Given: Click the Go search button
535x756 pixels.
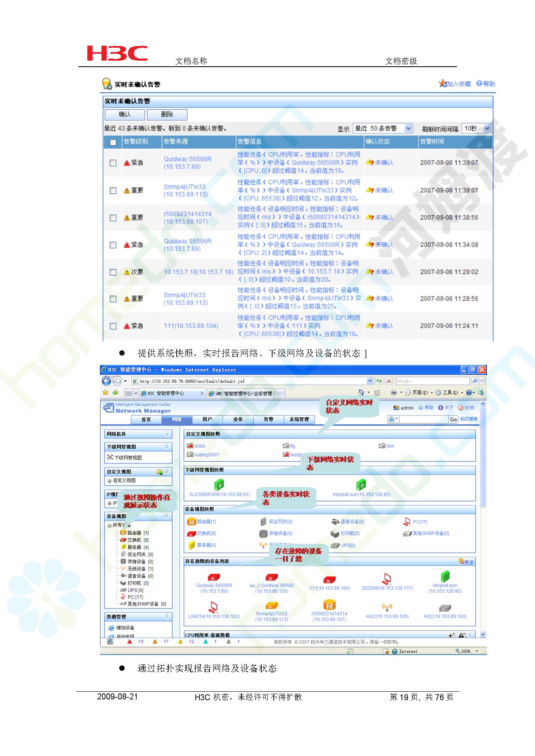Looking at the screenshot, I should [x=453, y=419].
